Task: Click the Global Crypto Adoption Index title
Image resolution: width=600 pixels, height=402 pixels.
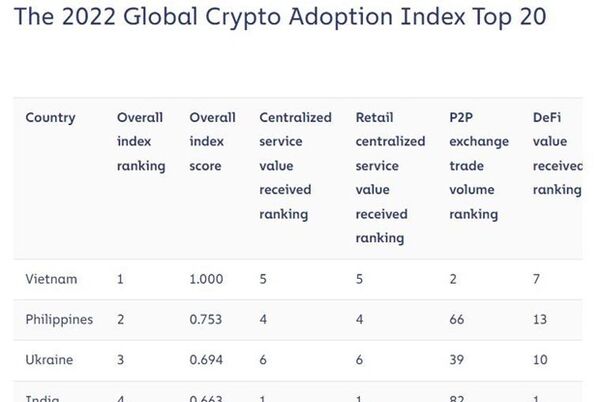Action: pyautogui.click(x=273, y=19)
